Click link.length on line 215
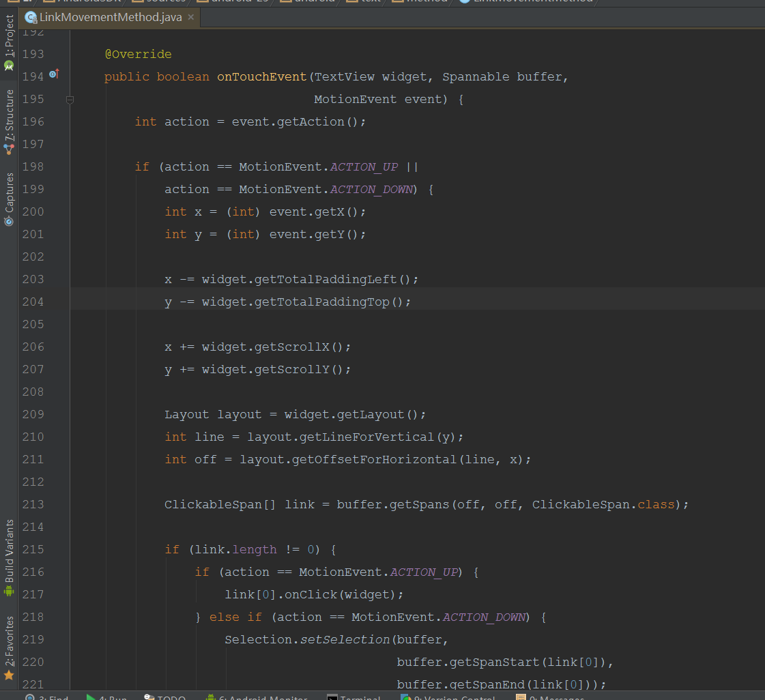765x700 pixels. click(x=235, y=549)
